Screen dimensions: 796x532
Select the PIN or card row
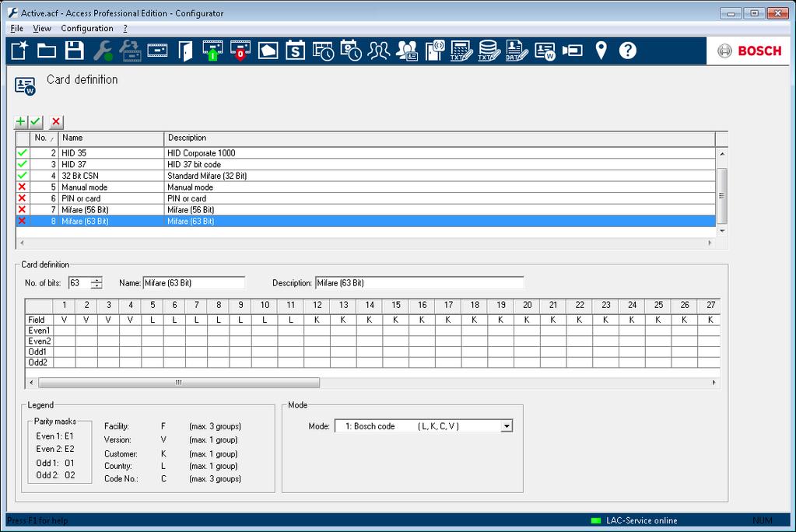coord(366,198)
